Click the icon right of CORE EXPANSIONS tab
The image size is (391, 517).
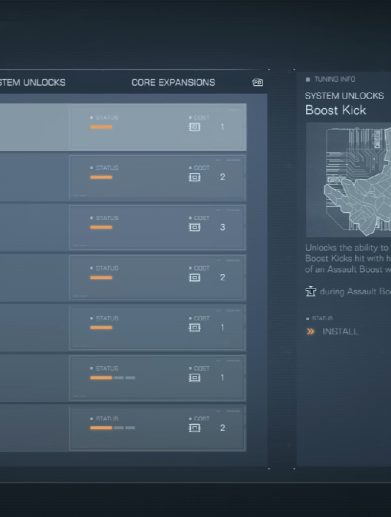coord(258,82)
